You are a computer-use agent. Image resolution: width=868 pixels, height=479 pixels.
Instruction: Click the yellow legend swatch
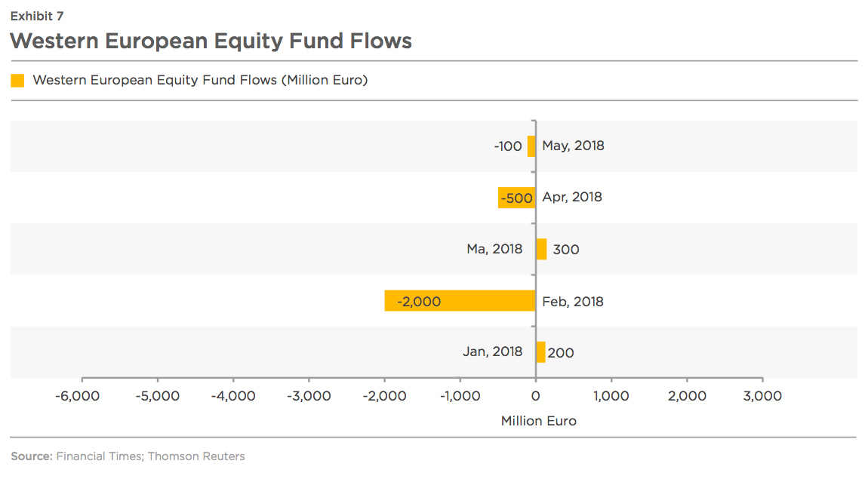point(17,81)
